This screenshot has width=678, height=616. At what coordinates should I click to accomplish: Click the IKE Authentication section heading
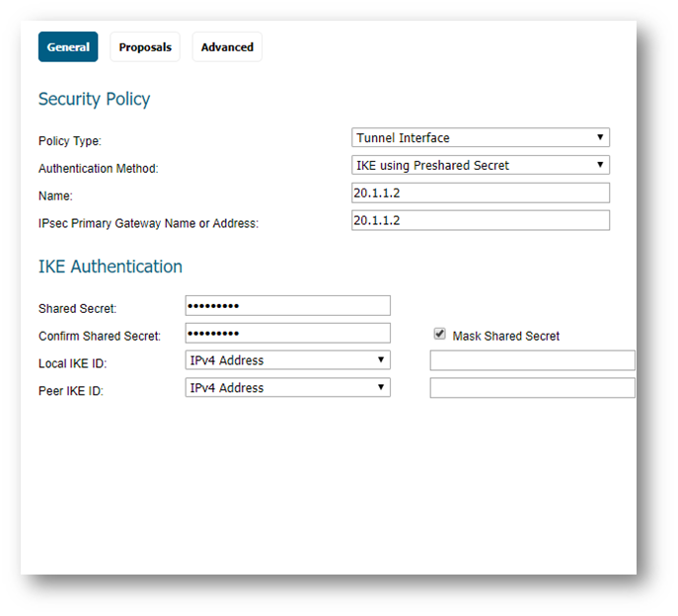click(110, 267)
